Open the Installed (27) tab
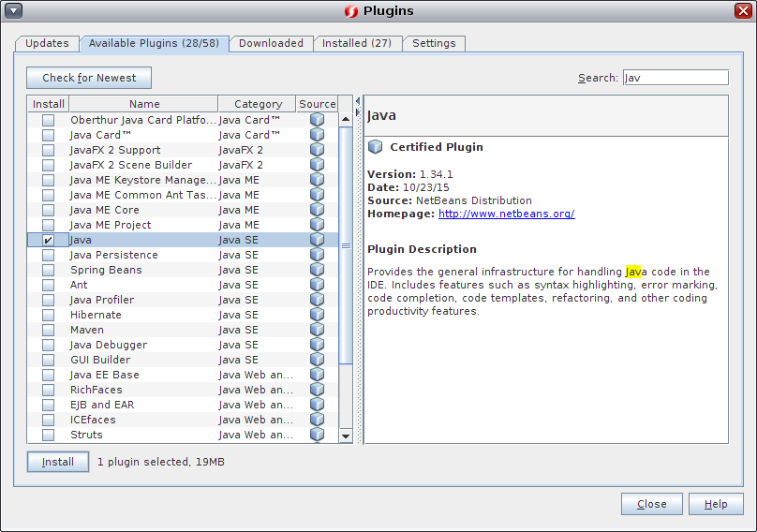Viewport: 757px width, 532px height. click(357, 43)
